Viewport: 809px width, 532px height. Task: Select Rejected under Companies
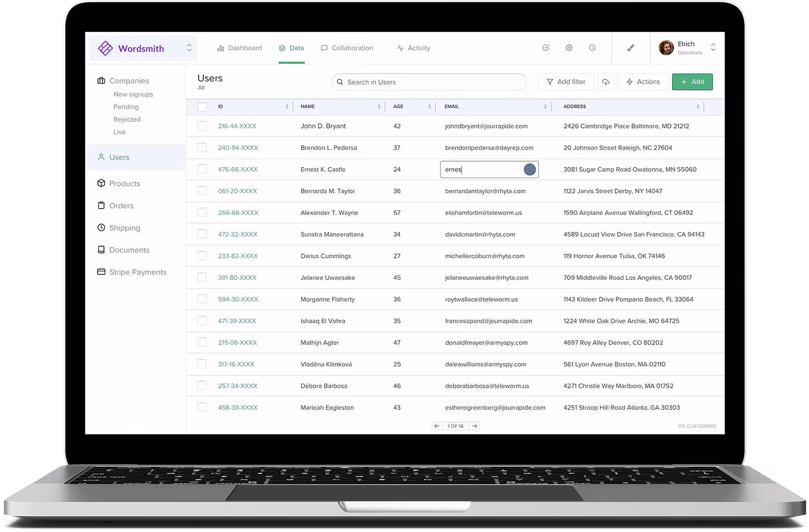127,119
